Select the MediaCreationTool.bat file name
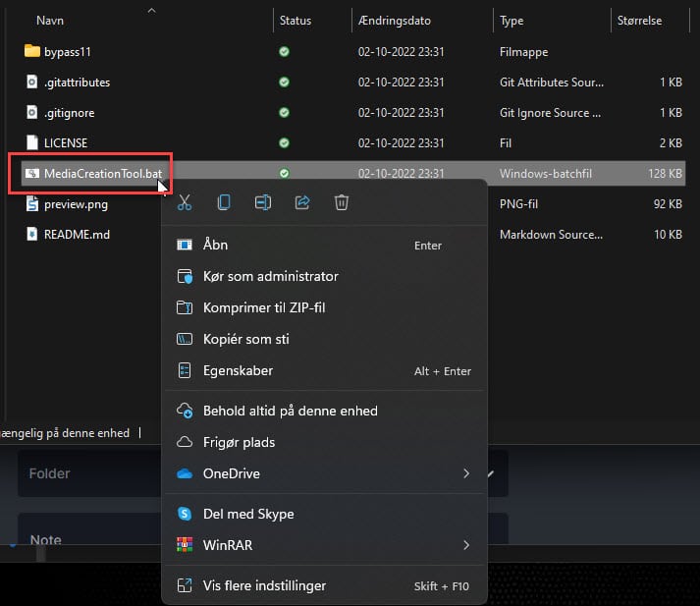 point(103,173)
